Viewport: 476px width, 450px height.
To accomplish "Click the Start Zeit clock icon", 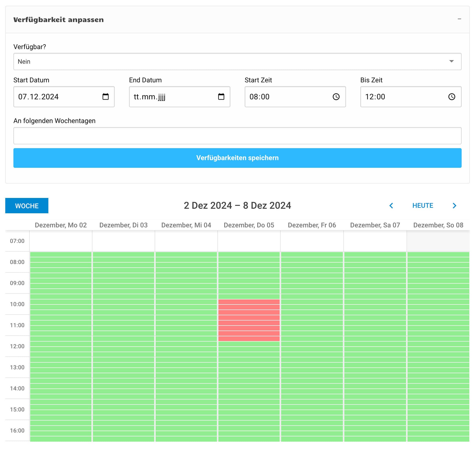I will [x=336, y=97].
